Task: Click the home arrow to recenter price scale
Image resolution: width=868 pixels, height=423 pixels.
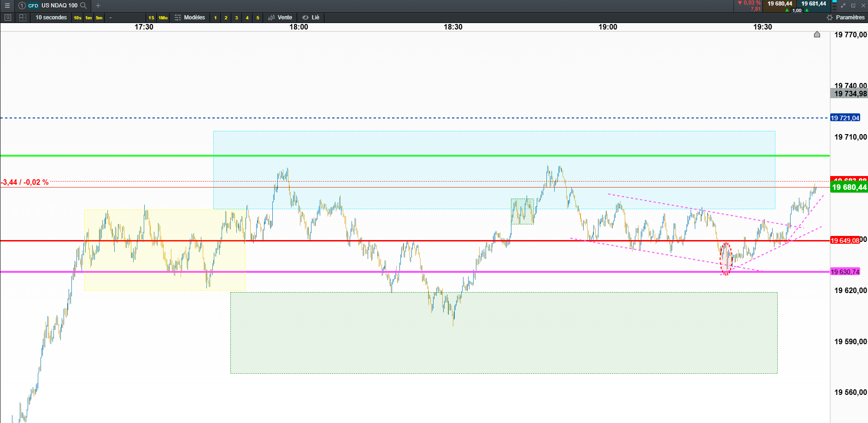Action: click(817, 34)
